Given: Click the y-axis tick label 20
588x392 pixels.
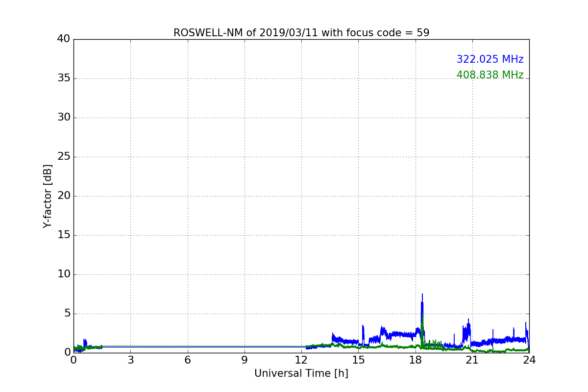Looking at the screenshot, I should click(x=64, y=196).
